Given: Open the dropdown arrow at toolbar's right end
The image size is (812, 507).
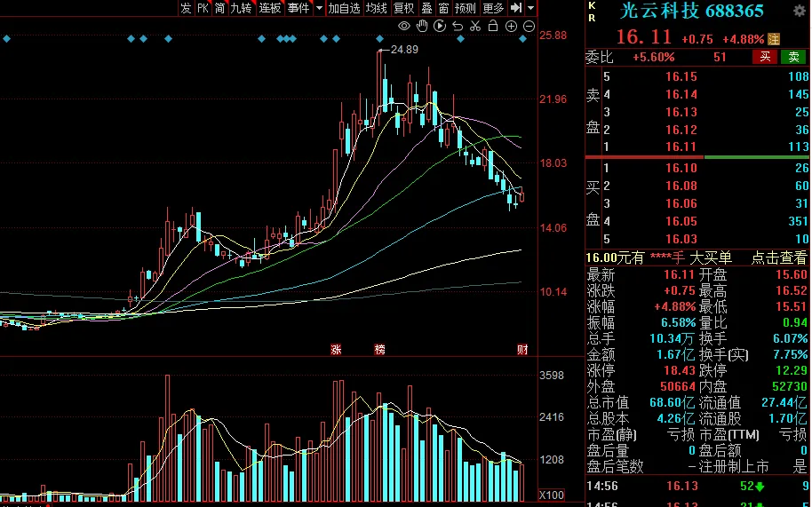Looking at the screenshot, I should (x=531, y=8).
